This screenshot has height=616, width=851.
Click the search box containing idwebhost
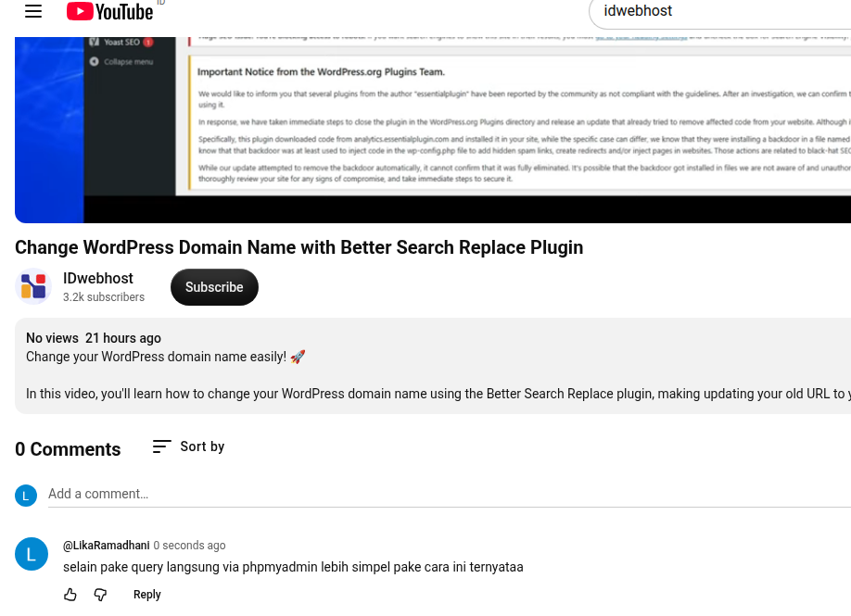coord(722,12)
